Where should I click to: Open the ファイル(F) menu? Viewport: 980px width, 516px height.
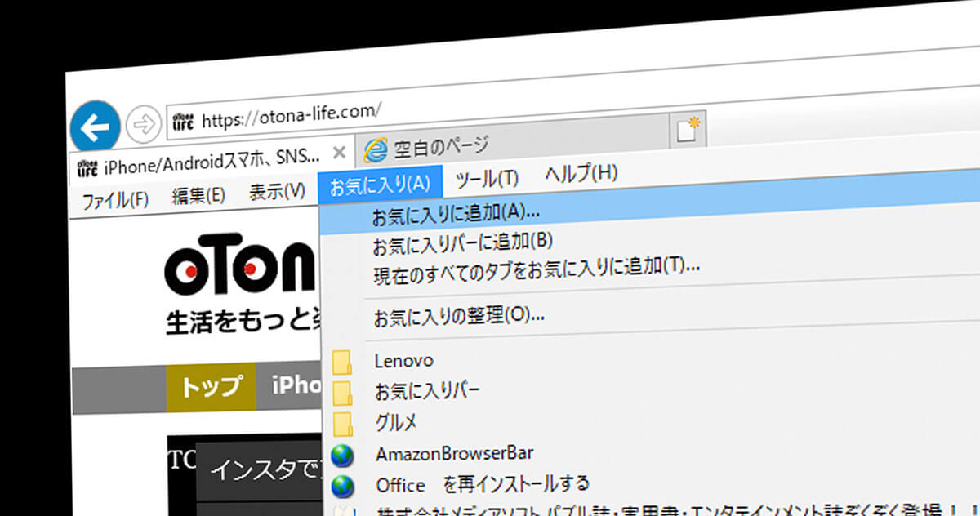(115, 200)
